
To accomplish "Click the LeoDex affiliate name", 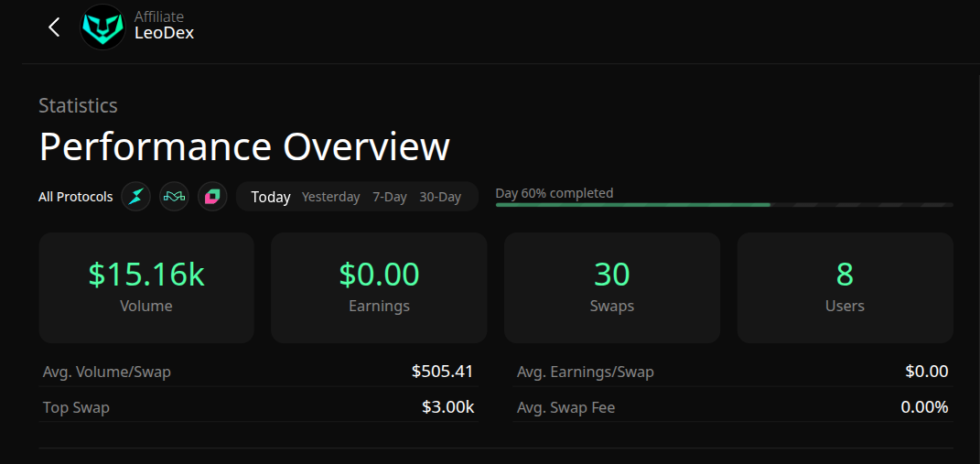I will tap(164, 33).
